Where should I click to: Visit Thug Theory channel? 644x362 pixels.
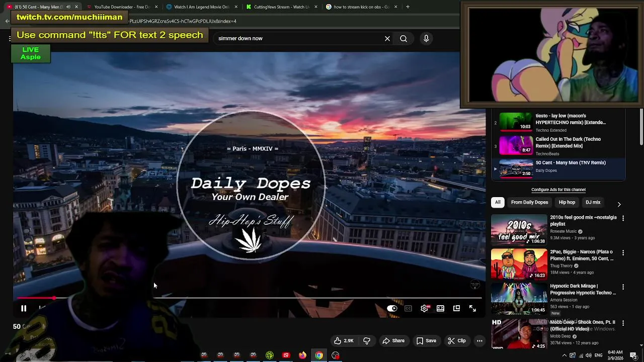(561, 265)
